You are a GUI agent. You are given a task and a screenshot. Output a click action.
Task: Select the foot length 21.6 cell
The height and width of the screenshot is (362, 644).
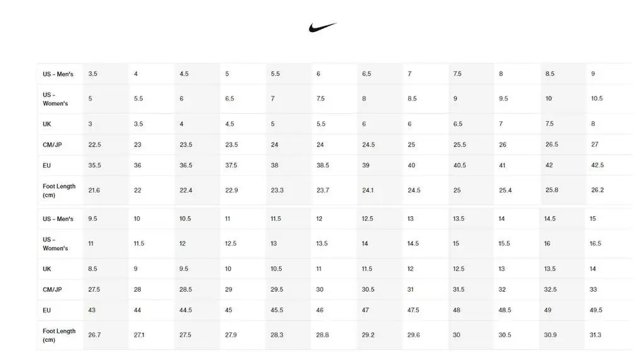click(94, 190)
